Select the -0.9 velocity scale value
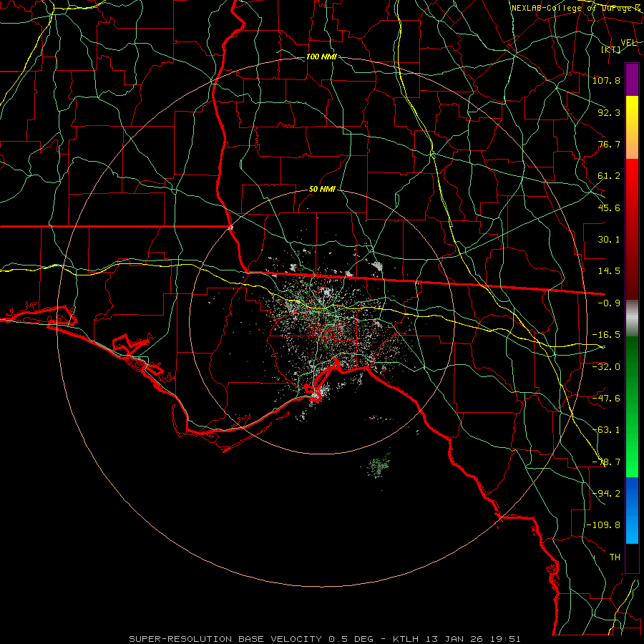The image size is (644, 644). tap(609, 303)
